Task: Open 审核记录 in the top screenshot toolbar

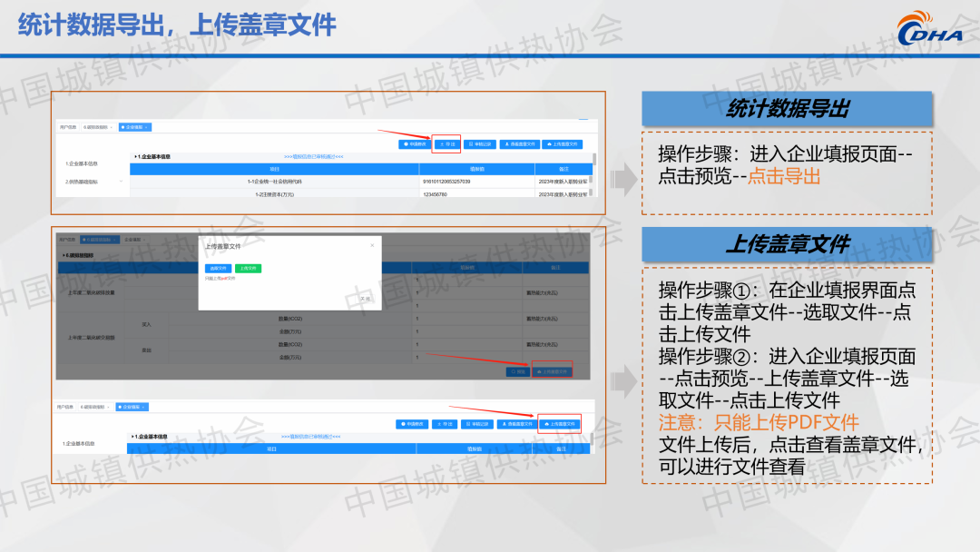Action: click(x=479, y=143)
